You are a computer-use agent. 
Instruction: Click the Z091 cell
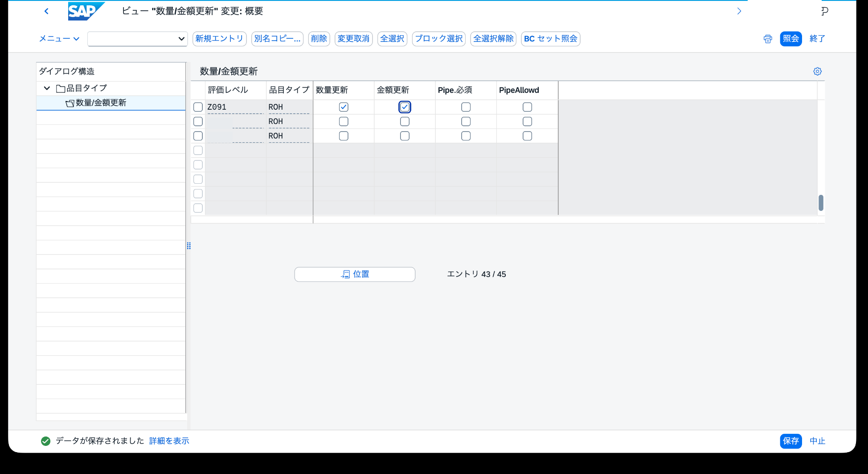[235, 107]
